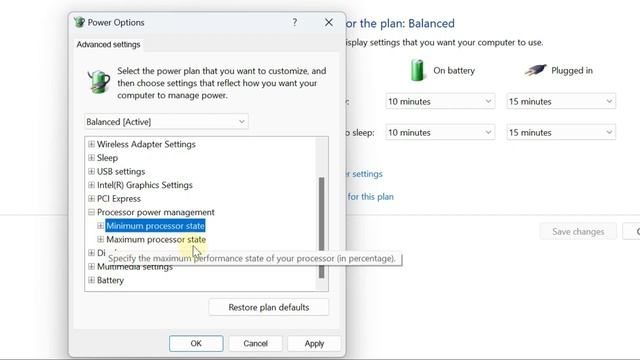Click the On battery green battery icon
The image size is (640, 360).
pyautogui.click(x=417, y=70)
